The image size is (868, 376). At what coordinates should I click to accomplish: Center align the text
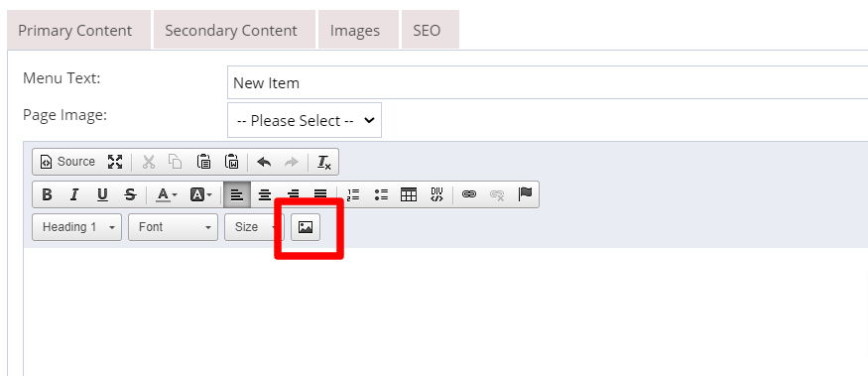pyautogui.click(x=265, y=194)
